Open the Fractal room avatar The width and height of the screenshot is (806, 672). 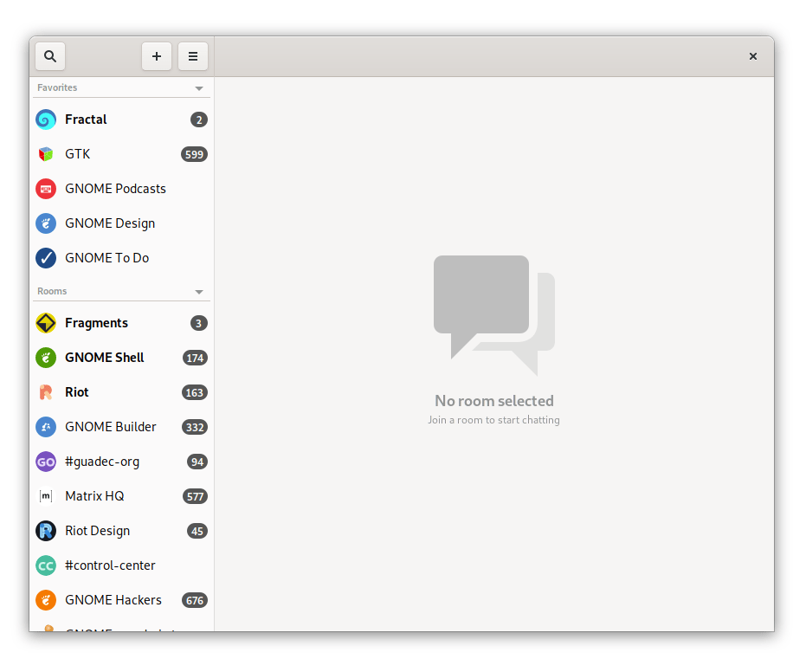pyautogui.click(x=45, y=120)
